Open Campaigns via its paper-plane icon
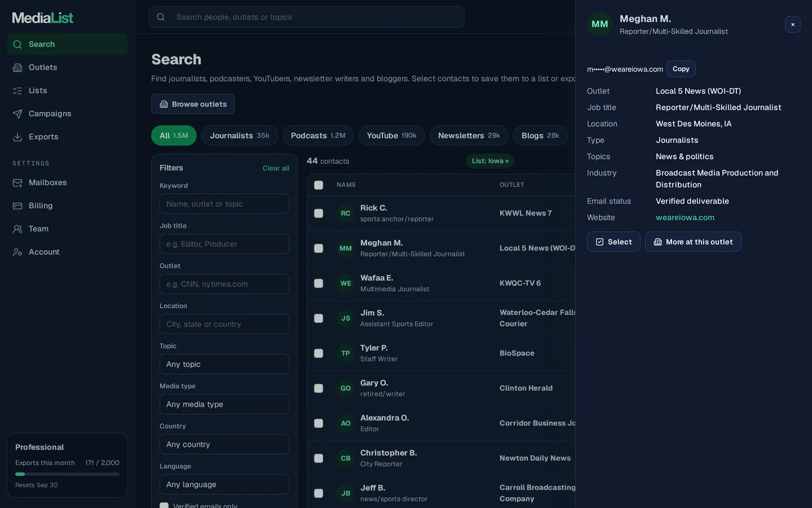Screen dimensions: 812x508 point(17,114)
